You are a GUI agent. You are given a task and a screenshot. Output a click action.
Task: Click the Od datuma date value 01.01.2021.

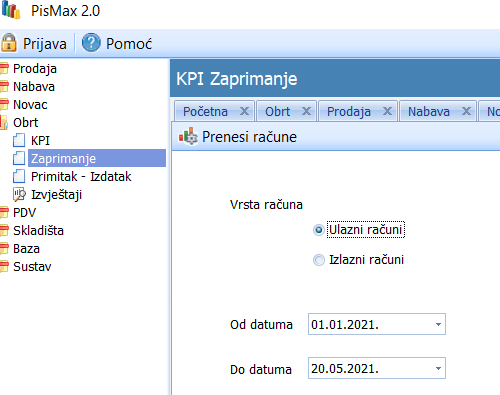(345, 324)
